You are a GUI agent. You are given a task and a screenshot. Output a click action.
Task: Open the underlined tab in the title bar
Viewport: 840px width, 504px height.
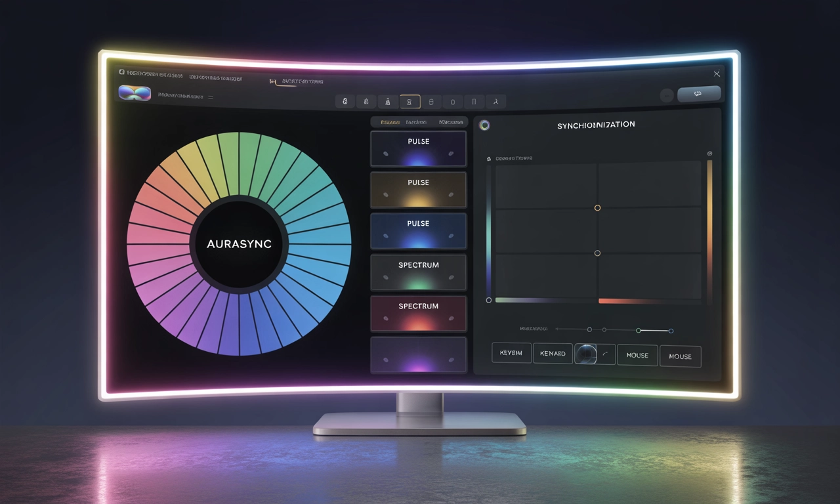coord(297,82)
